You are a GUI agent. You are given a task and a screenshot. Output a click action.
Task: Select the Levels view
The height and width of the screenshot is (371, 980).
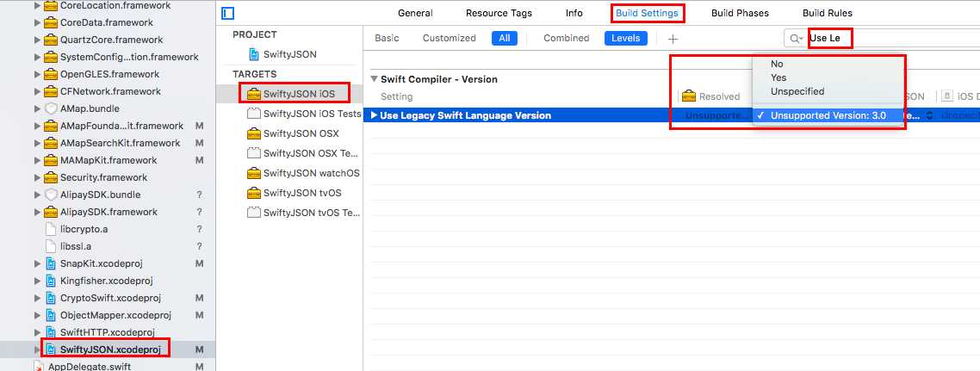[x=625, y=38]
